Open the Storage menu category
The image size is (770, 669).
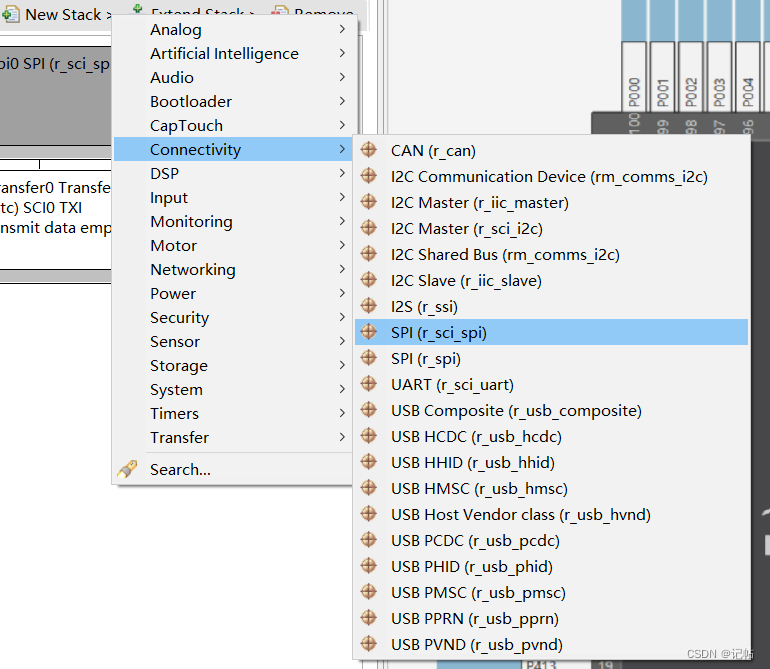pyautogui.click(x=233, y=365)
